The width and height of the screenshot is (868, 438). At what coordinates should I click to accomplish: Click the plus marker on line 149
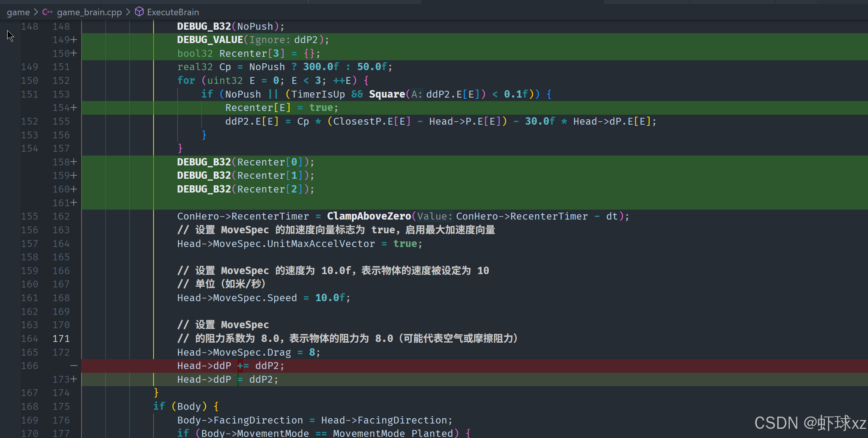[x=74, y=40]
